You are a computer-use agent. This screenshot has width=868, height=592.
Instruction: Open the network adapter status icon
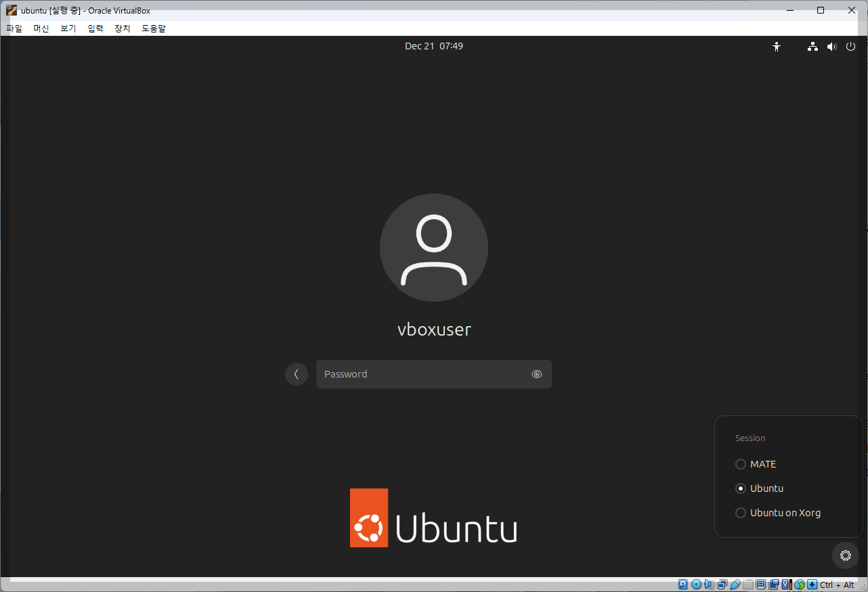coord(722,585)
